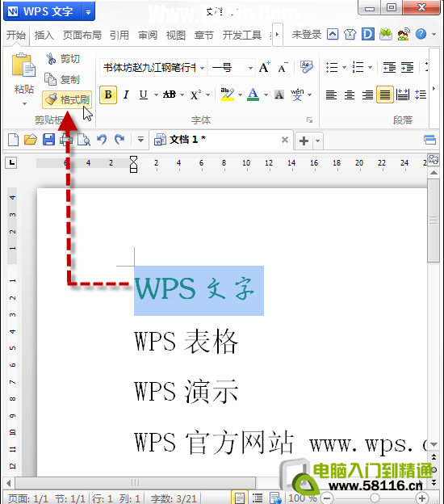Switch to page layout view in status bar
The height and width of the screenshot is (504, 444).
point(239,498)
